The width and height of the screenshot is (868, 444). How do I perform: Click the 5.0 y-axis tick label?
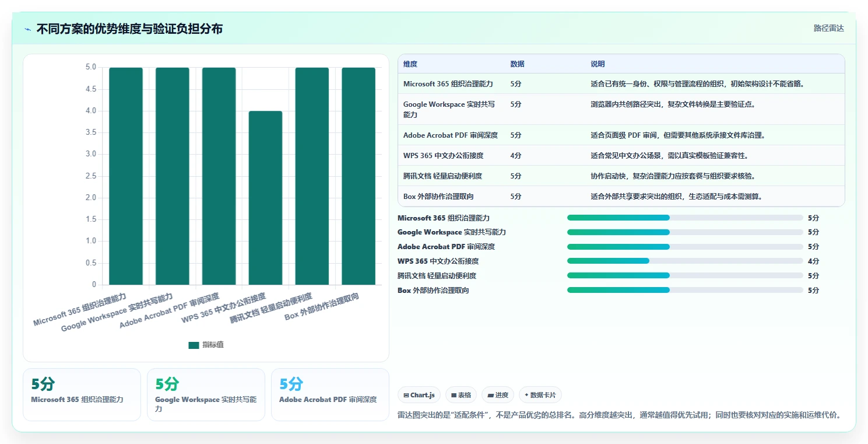(91, 67)
